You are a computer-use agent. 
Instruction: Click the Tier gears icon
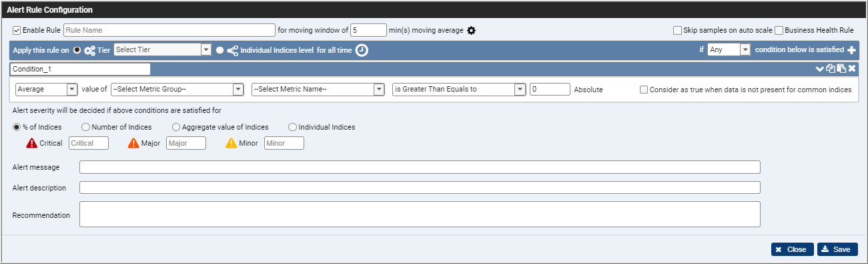[x=90, y=50]
